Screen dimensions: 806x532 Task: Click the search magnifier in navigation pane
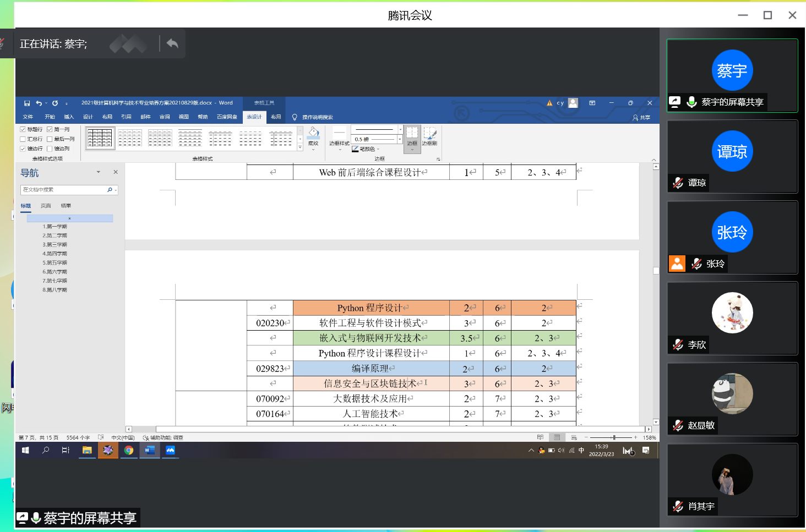point(110,190)
